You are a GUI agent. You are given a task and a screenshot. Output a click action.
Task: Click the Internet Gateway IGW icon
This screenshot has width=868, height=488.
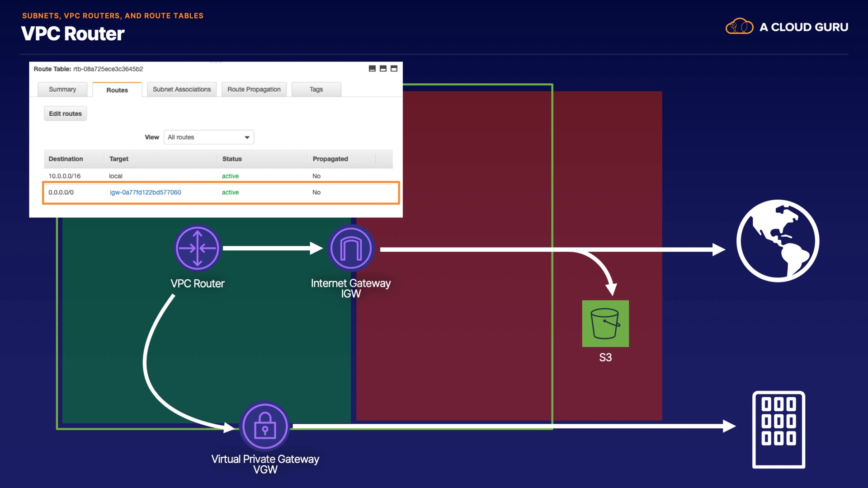(351, 248)
